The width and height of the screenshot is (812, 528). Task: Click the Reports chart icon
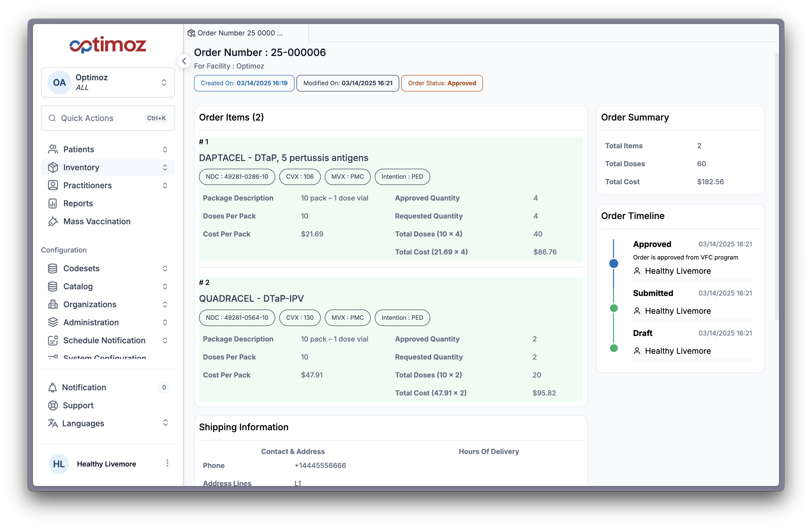tap(52, 203)
